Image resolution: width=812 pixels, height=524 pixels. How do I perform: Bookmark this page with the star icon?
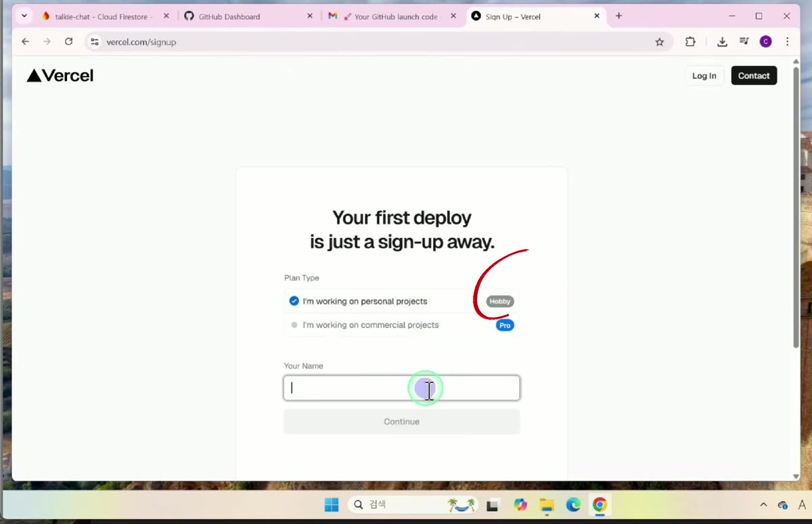[660, 42]
